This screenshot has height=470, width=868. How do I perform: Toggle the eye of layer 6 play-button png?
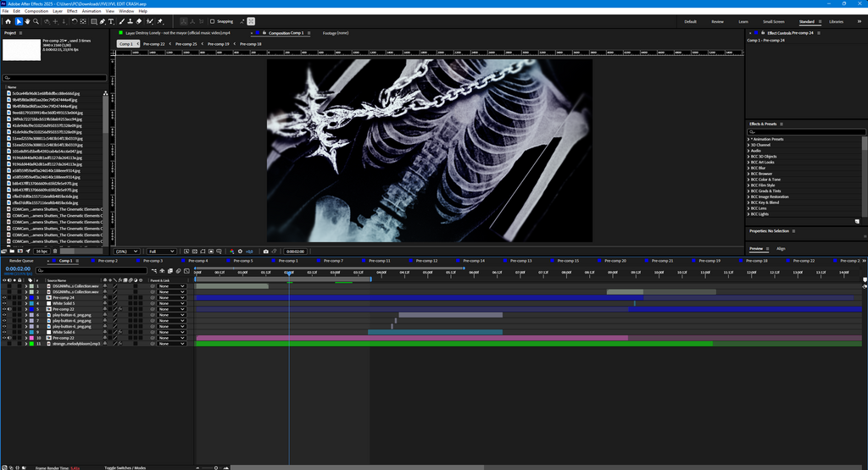(4, 315)
